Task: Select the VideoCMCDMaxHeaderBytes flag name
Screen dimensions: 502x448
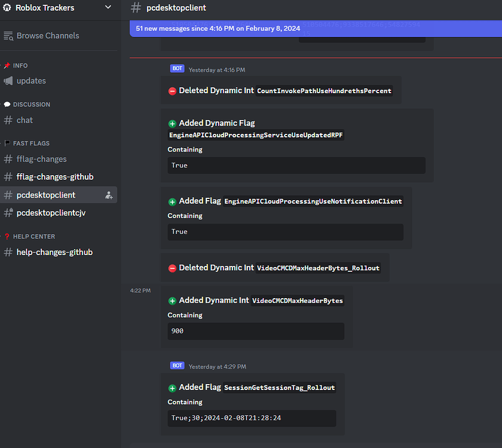Action: [298, 300]
